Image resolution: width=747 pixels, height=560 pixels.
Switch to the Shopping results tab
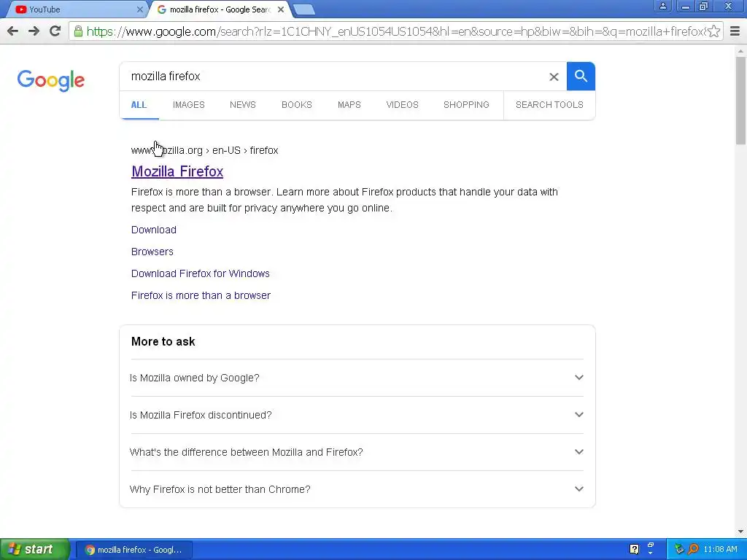(x=466, y=105)
